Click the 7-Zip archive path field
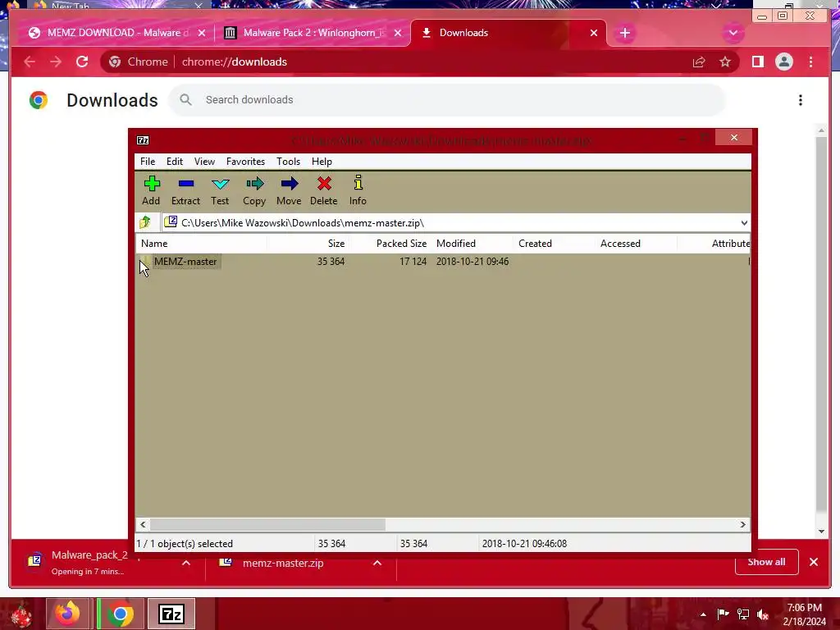Screen dimensions: 840x630 450,223
